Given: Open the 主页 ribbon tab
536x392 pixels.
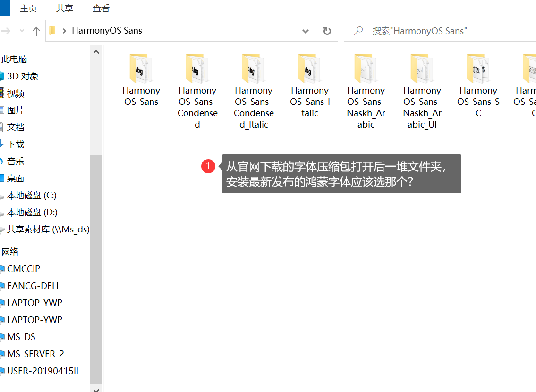Looking at the screenshot, I should (x=28, y=8).
